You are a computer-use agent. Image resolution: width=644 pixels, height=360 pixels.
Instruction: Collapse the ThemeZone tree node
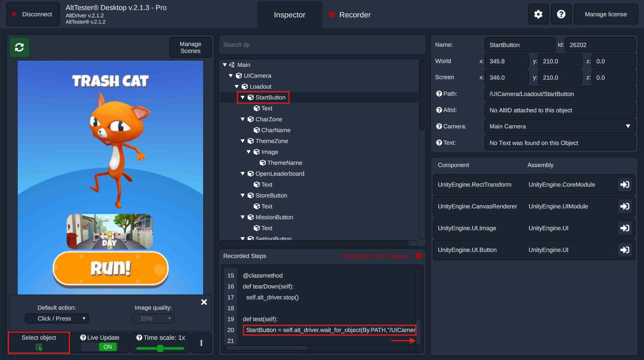[243, 141]
